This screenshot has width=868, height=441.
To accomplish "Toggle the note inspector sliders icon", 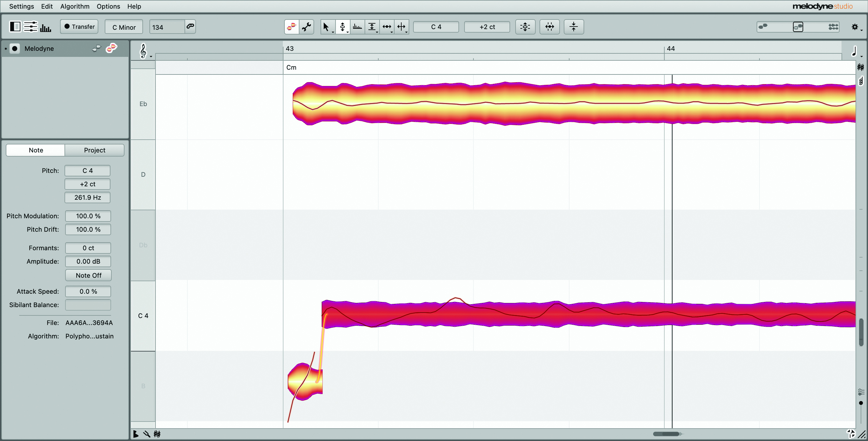I will [30, 27].
